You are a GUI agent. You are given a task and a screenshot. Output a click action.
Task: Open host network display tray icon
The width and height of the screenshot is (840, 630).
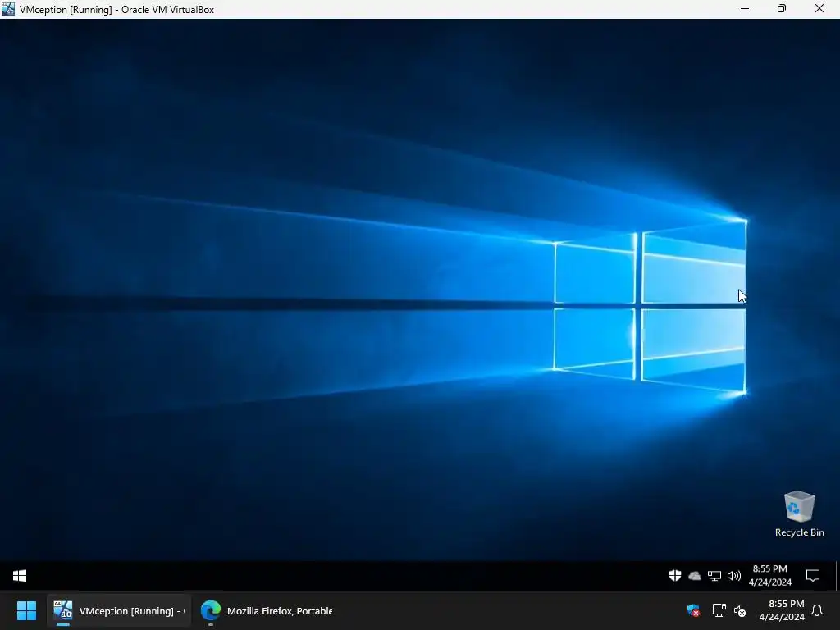click(719, 610)
